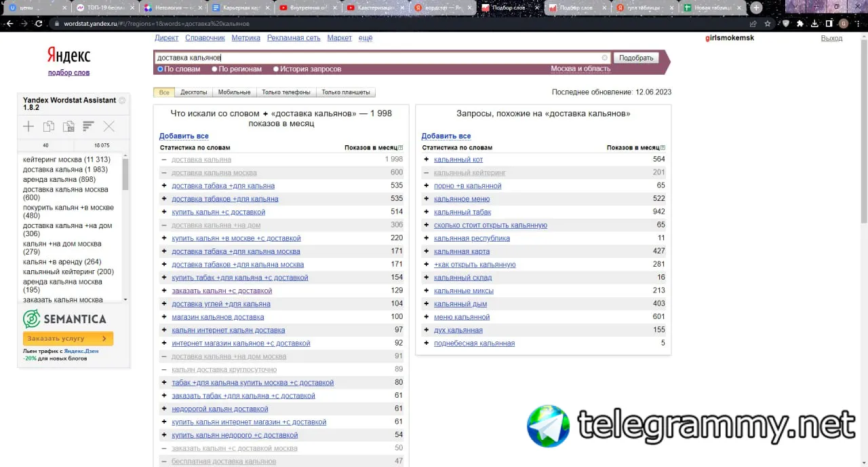Remove "доставка кальяна +на дом" via its minus icon
Screen dimensions: 868x467
pyautogui.click(x=164, y=225)
